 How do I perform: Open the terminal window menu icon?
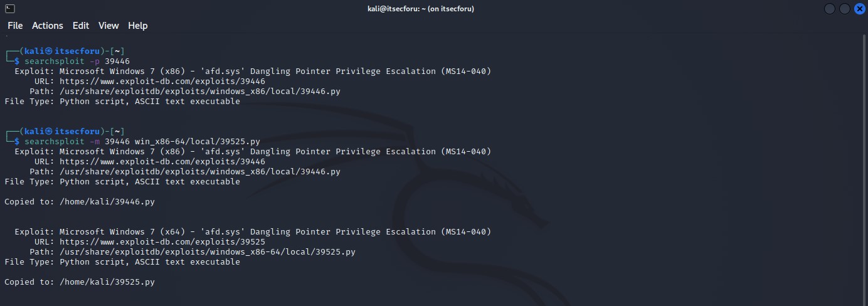coord(10,9)
